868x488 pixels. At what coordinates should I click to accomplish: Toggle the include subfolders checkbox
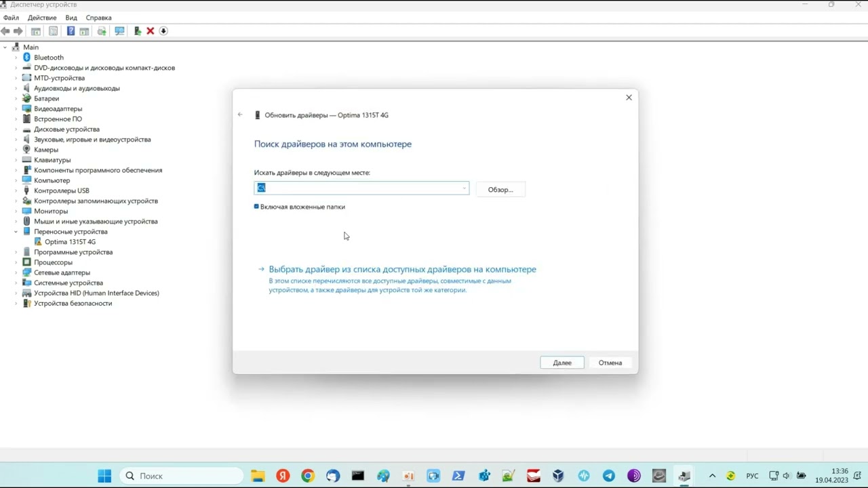pyautogui.click(x=256, y=207)
